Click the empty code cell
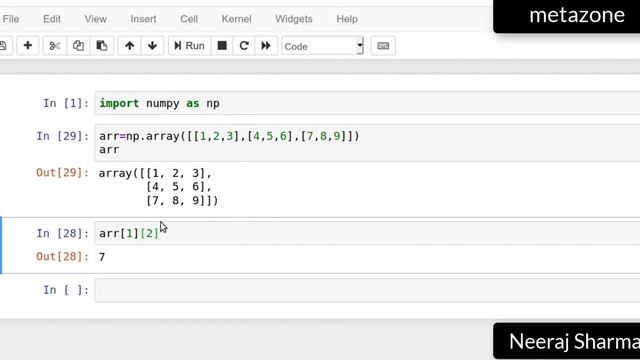Screen dimensions: 640x360 click(x=367, y=290)
